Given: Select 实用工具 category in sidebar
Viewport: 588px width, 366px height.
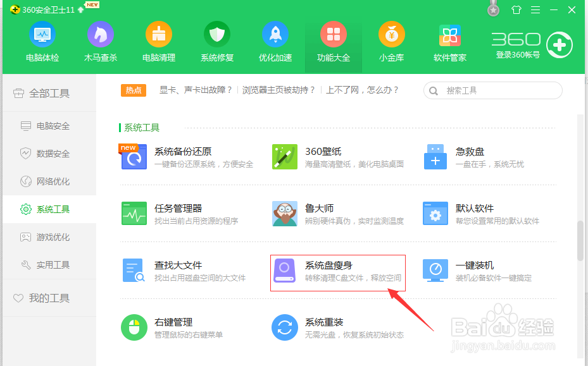Looking at the screenshot, I should tap(49, 265).
